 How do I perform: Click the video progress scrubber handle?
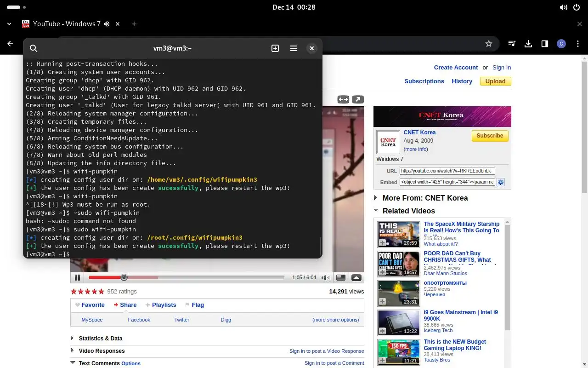point(124,277)
